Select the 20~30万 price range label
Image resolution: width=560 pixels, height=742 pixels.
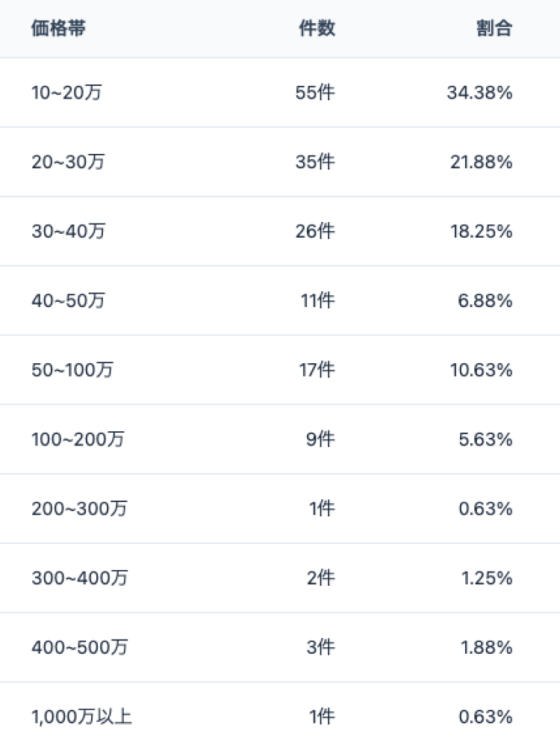click(x=68, y=162)
